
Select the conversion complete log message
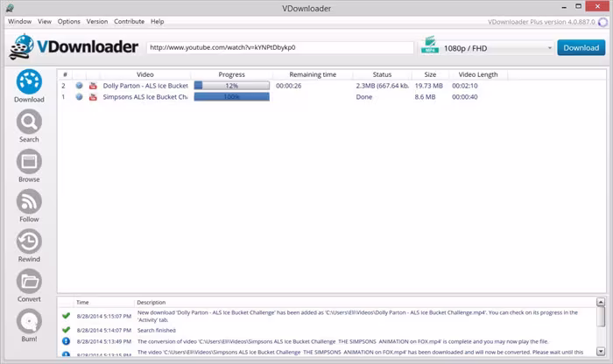click(x=343, y=341)
